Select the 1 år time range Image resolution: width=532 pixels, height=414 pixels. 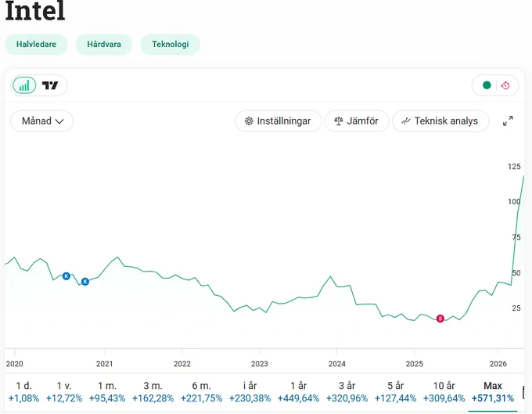pyautogui.click(x=299, y=392)
